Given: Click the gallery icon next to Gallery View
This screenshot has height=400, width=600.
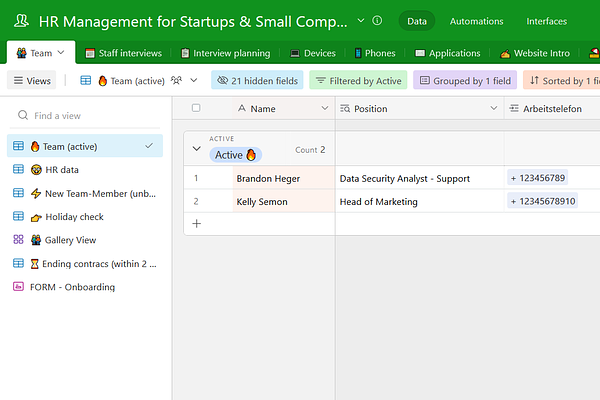Looking at the screenshot, I should point(18,240).
